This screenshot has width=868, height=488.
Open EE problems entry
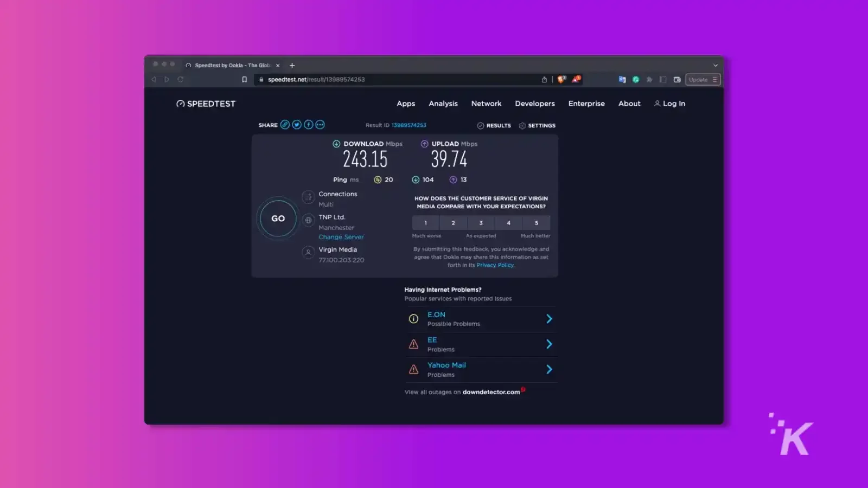(x=481, y=344)
